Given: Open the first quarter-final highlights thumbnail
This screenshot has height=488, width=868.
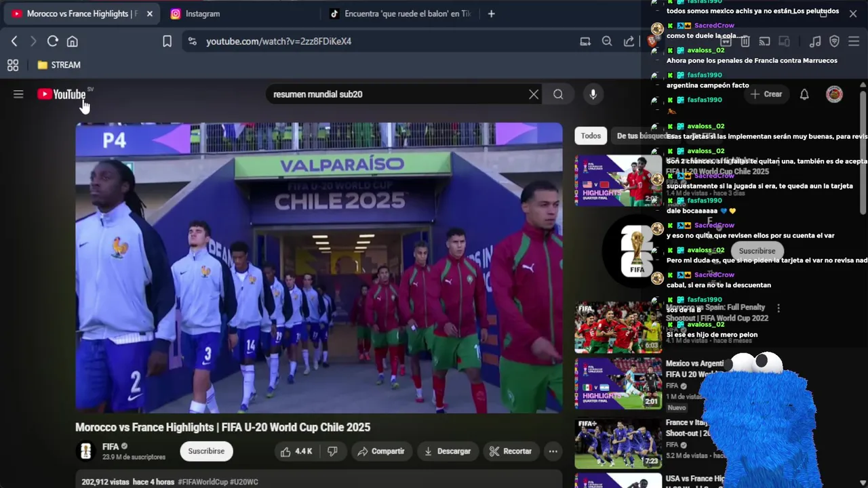Looking at the screenshot, I should pyautogui.click(x=618, y=180).
